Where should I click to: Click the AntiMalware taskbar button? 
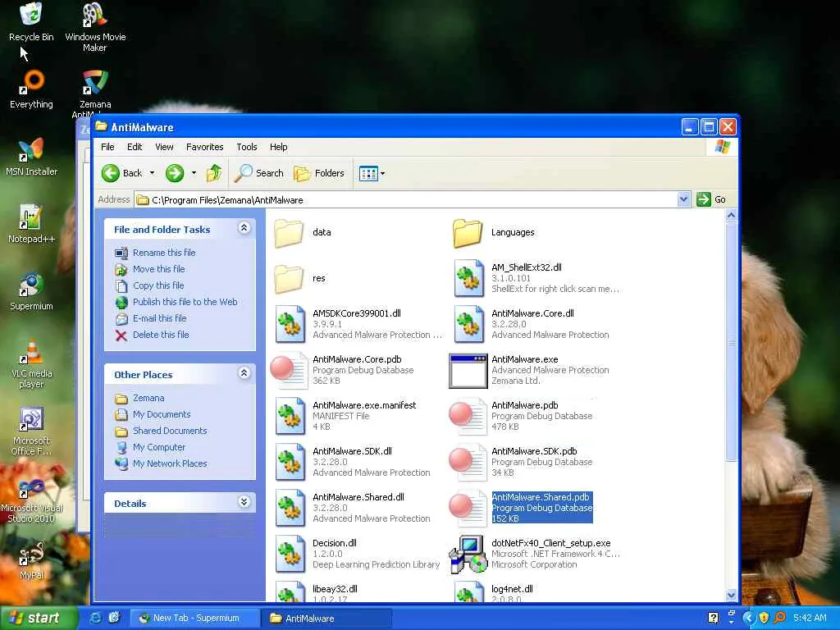click(326, 619)
